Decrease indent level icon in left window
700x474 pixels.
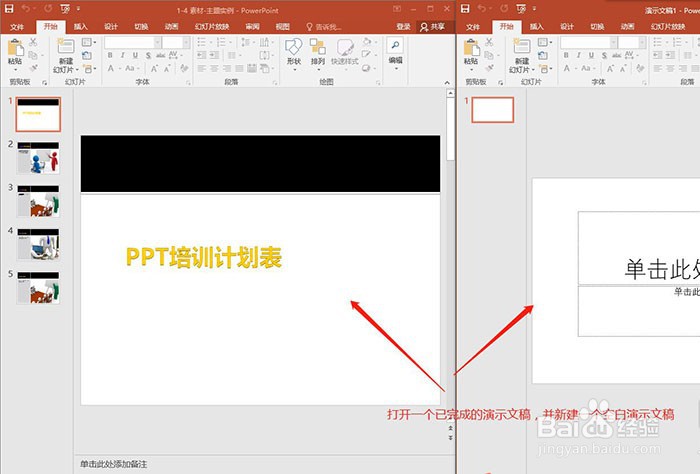click(x=201, y=55)
